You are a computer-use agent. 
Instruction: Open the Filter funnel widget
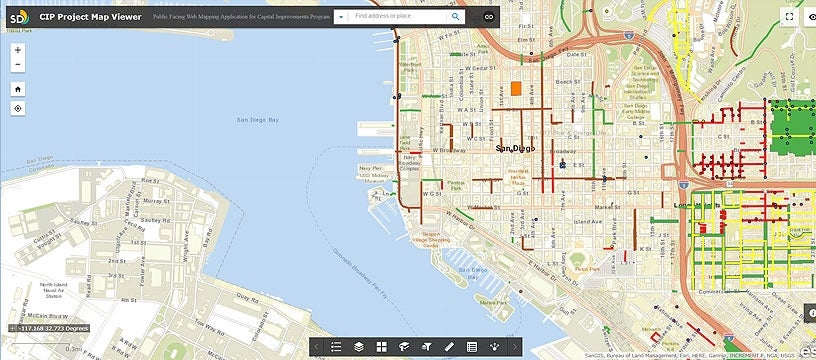427,347
